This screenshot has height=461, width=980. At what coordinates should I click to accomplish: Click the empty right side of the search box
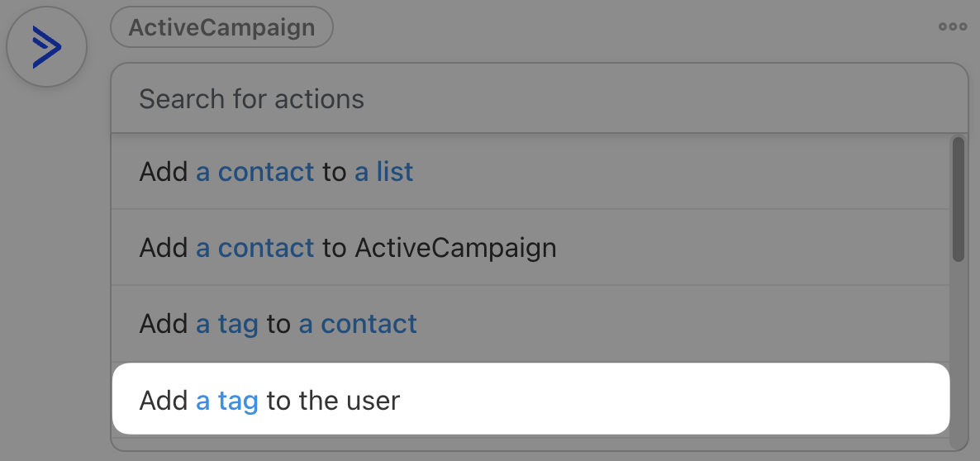(x=744, y=99)
